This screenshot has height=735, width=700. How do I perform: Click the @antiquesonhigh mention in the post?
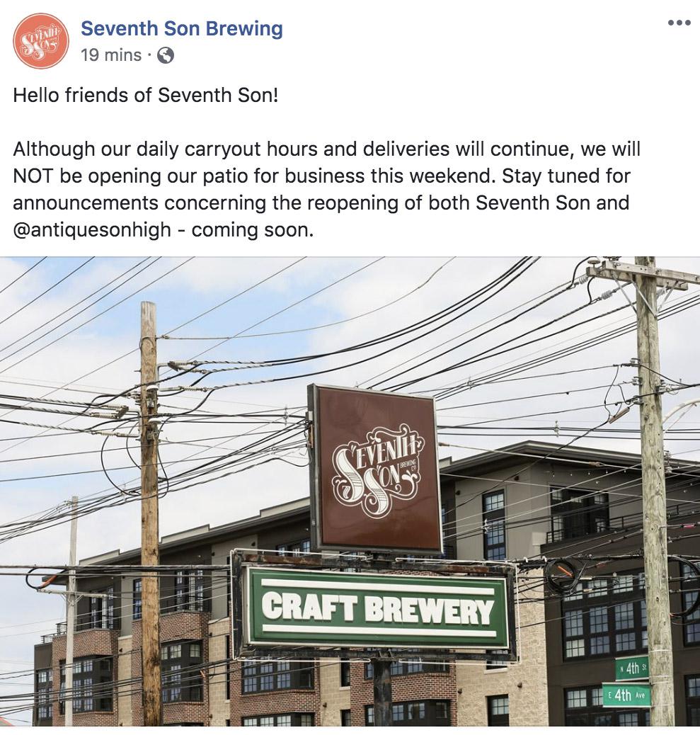(92, 230)
